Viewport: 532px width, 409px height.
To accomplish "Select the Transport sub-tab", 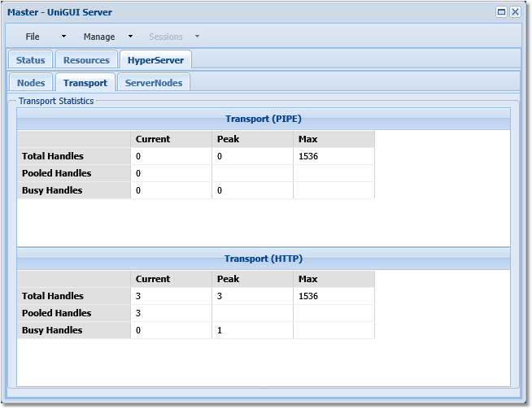I will click(x=85, y=83).
